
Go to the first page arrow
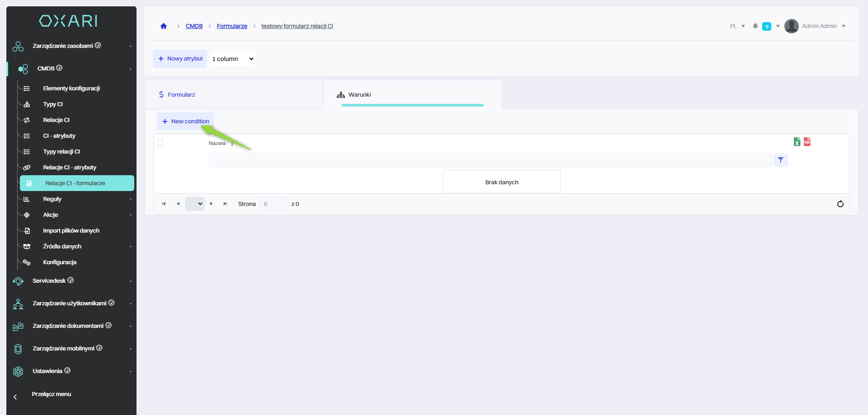(x=164, y=204)
